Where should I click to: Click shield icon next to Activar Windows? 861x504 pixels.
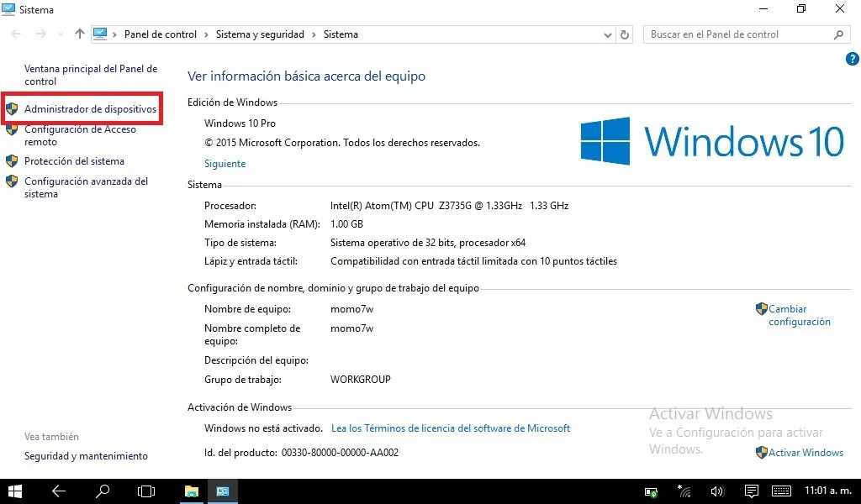click(762, 453)
